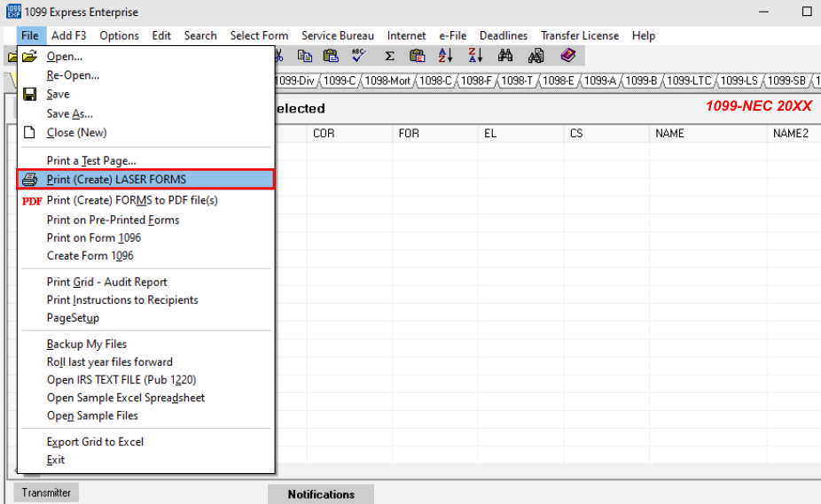Sort descending with the Z-A icon

click(475, 56)
